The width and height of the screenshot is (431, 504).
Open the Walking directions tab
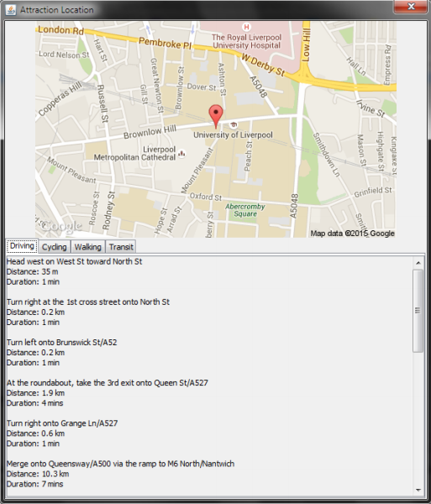pyautogui.click(x=87, y=247)
